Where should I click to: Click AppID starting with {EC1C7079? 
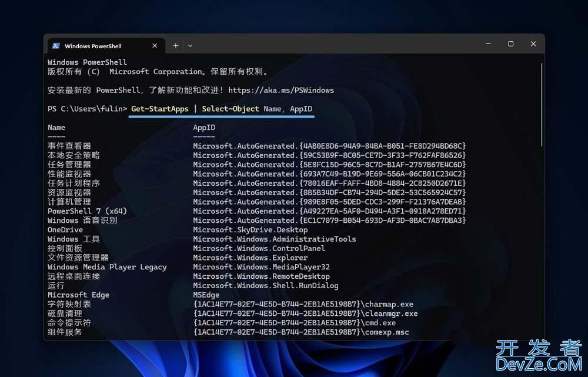point(330,221)
